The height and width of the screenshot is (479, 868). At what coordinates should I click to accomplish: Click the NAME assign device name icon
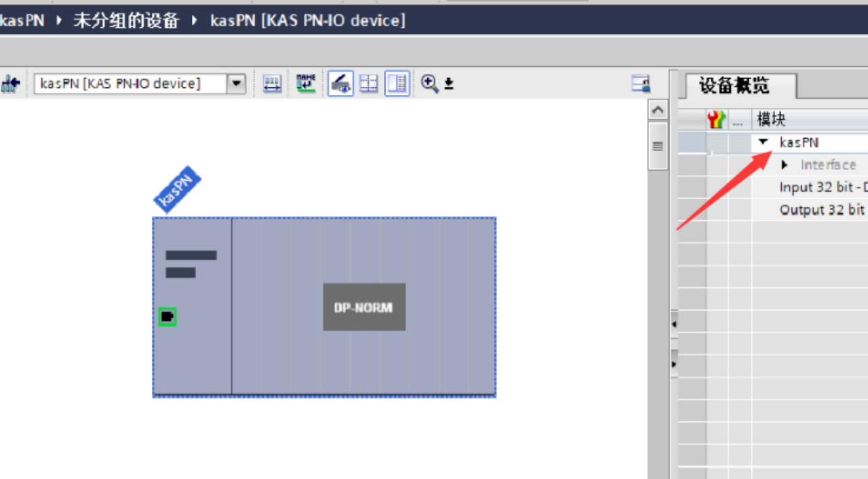click(306, 83)
